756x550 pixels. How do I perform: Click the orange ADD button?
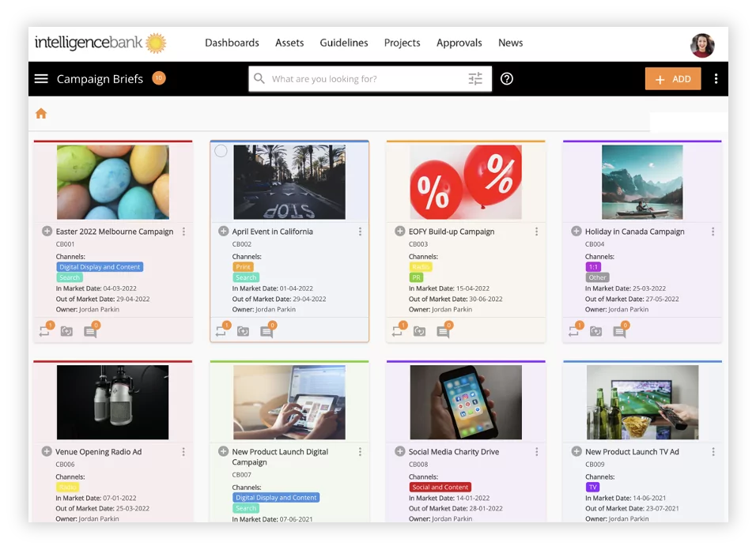tap(673, 78)
